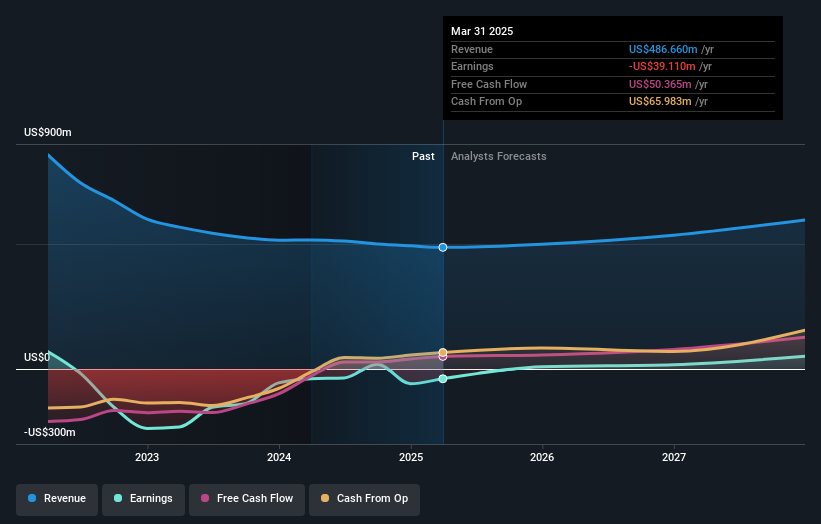Click the 2027 x-axis label
Viewport: 821px width, 524px height.
pyautogui.click(x=674, y=457)
